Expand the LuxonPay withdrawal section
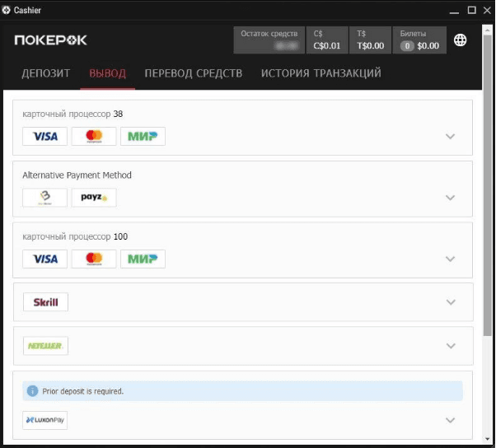 coord(450,420)
